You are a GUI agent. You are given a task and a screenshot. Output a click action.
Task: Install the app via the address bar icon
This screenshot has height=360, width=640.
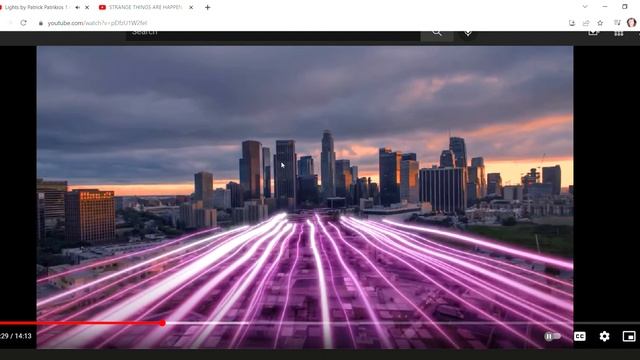[x=572, y=23]
